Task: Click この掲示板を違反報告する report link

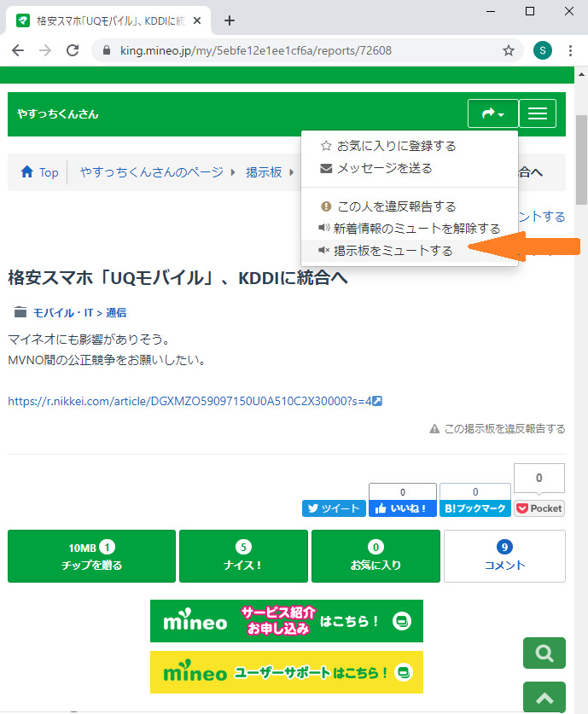Action: pos(498,429)
